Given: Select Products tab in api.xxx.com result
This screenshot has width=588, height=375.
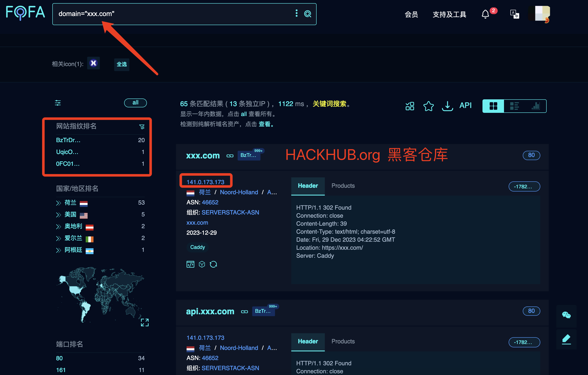Looking at the screenshot, I should point(343,341).
